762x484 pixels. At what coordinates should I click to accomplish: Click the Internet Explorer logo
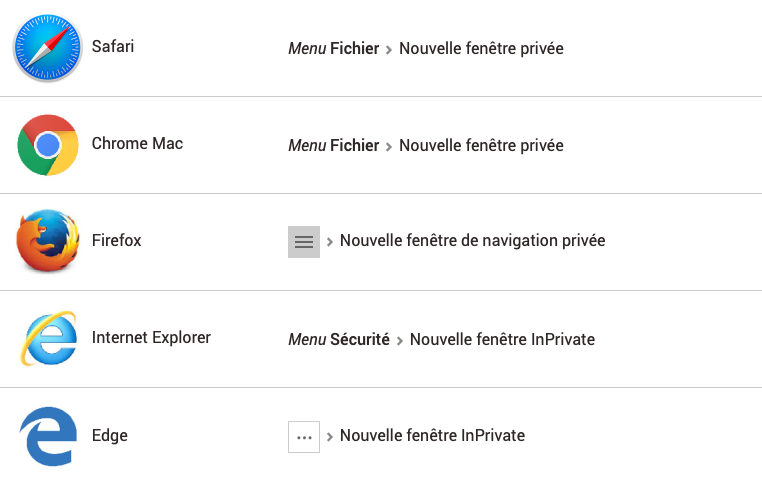(49, 338)
